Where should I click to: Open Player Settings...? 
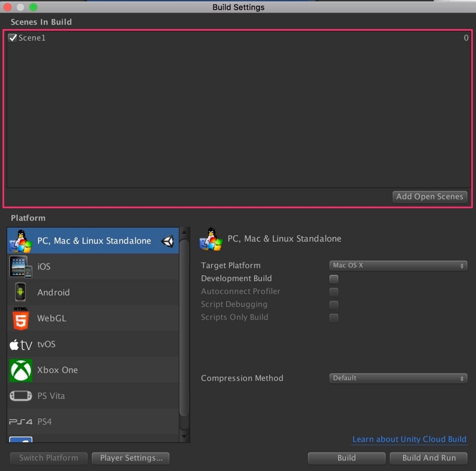click(x=131, y=458)
